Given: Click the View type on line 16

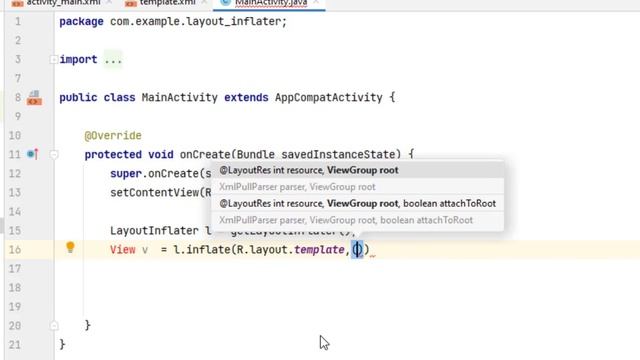Looking at the screenshot, I should point(122,250).
